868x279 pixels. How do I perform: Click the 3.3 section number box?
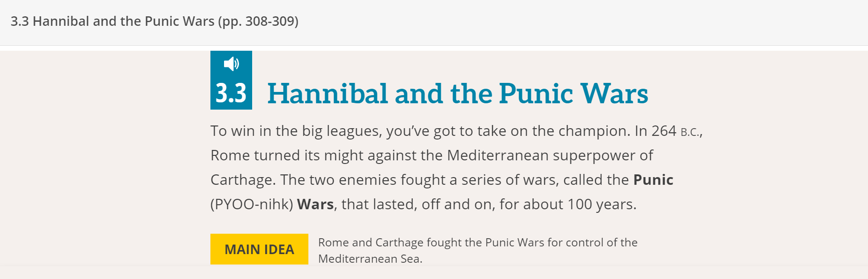coord(231,93)
